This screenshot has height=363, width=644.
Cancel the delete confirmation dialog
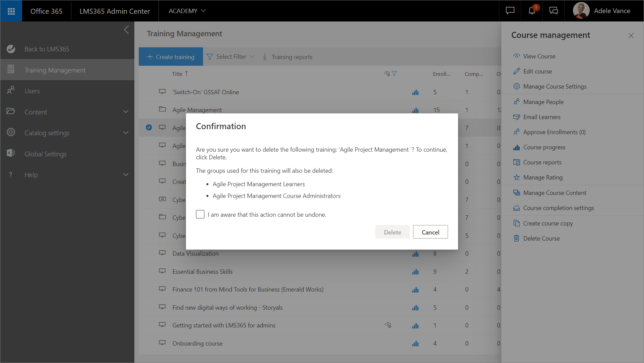[x=430, y=232]
